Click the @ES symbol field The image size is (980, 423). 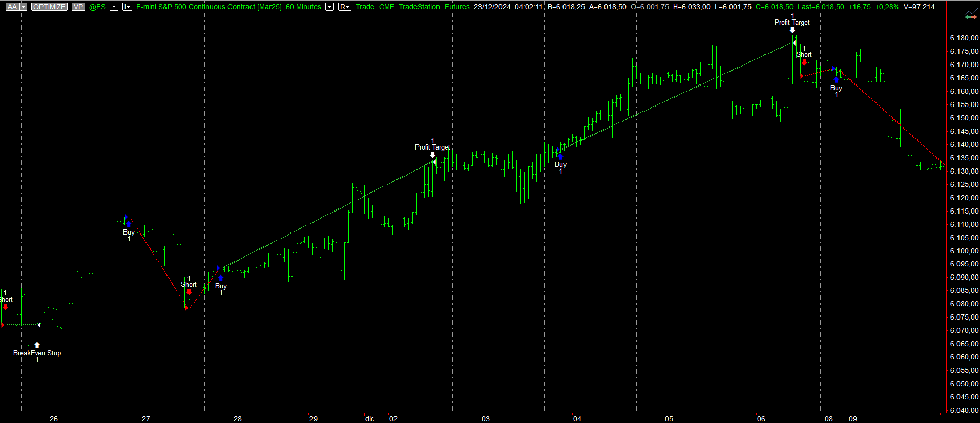(x=97, y=7)
